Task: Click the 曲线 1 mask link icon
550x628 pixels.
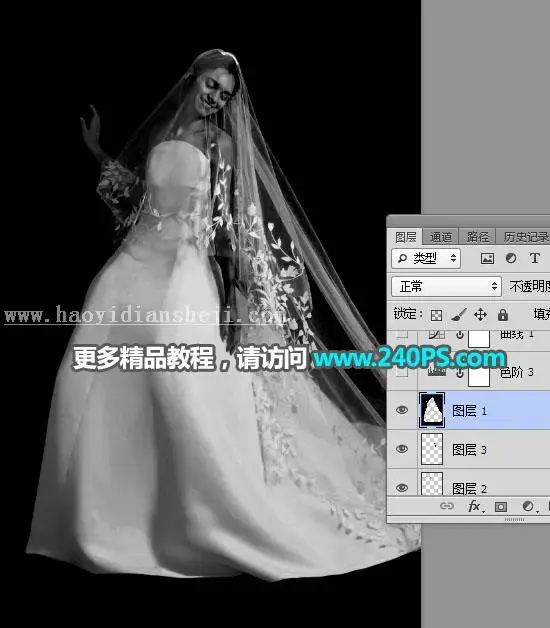Action: point(460,334)
